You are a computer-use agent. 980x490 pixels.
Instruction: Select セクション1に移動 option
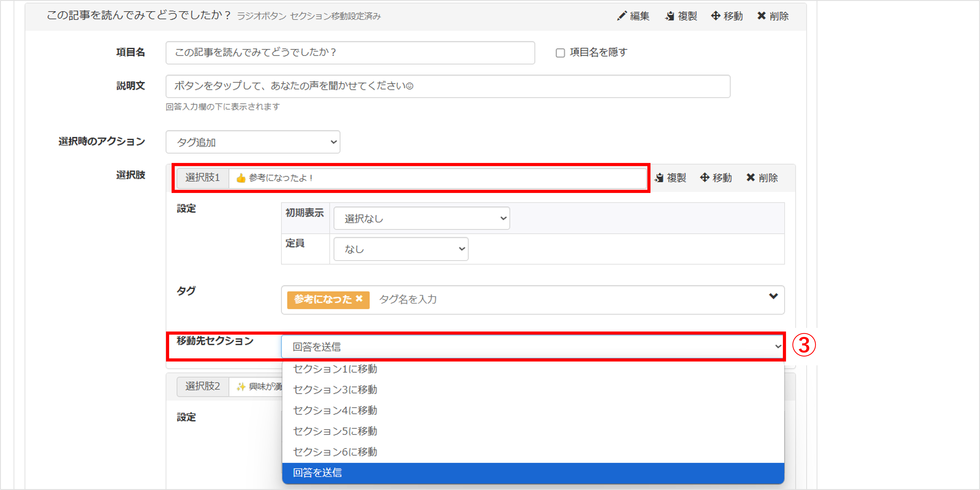[533, 369]
